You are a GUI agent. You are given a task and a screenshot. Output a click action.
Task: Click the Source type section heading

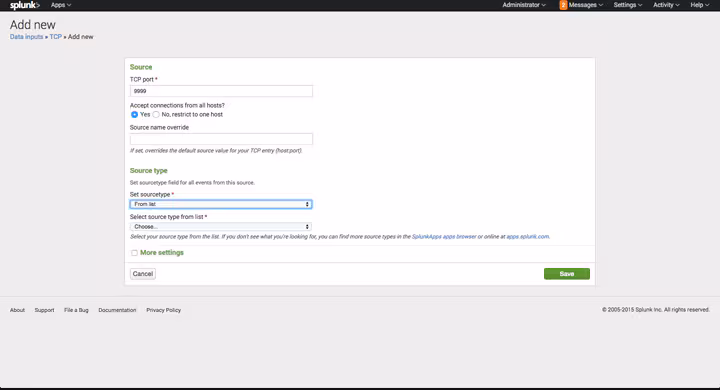149,170
